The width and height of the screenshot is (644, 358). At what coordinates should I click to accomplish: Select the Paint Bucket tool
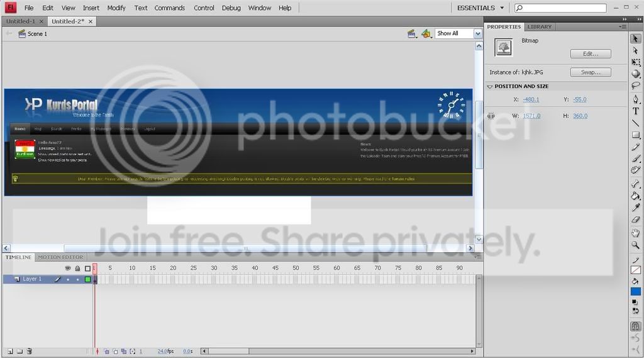coord(635,196)
